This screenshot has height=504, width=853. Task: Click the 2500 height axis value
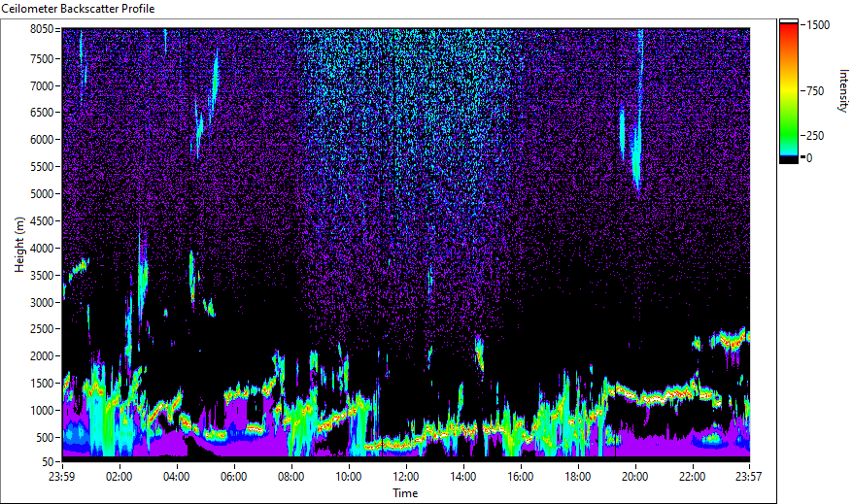click(42, 329)
